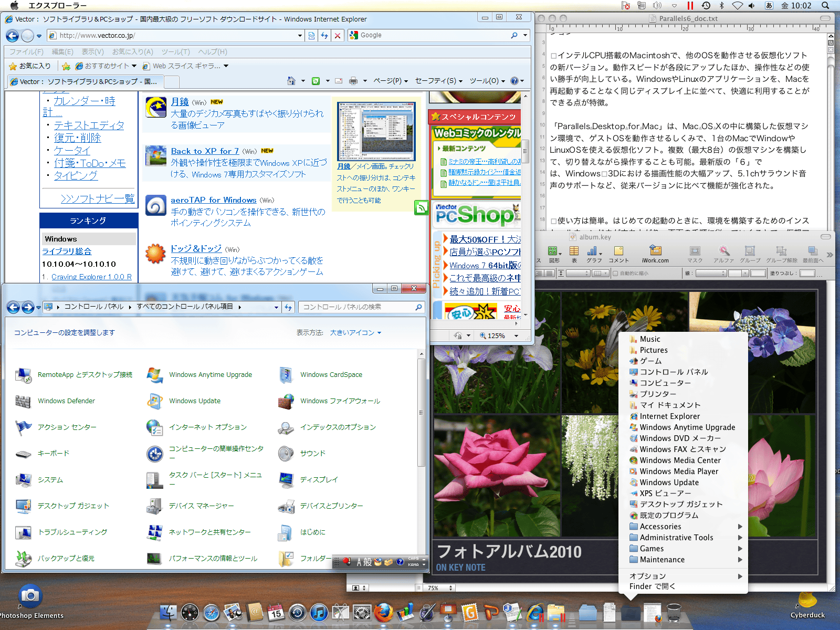840x630 pixels.
Task: Open ディスプレイ in Control Panel
Action: pos(308,480)
